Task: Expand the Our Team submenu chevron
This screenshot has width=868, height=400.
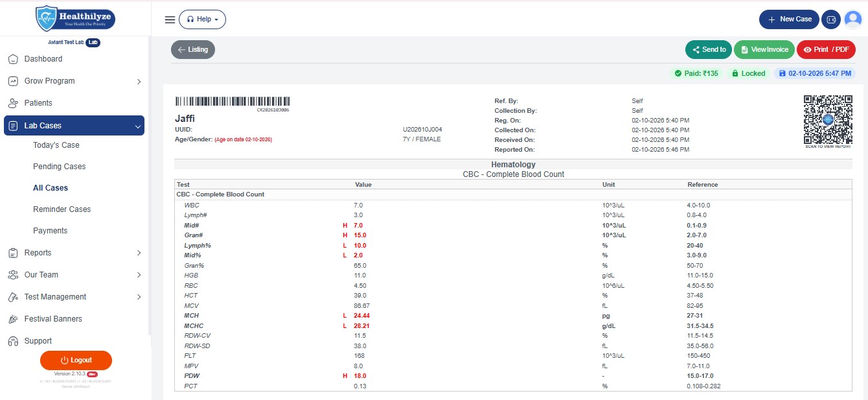Action: 139,275
